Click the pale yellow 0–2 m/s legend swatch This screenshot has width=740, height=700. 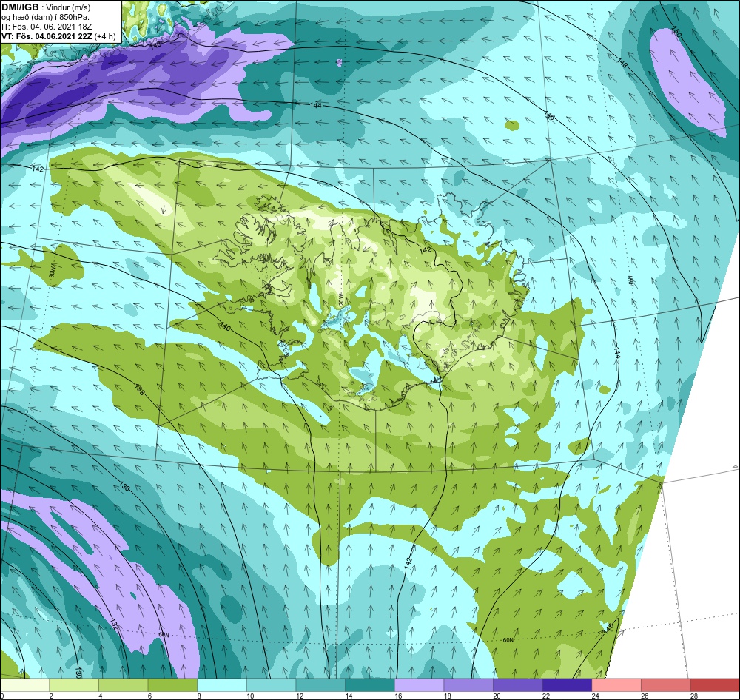point(24,685)
